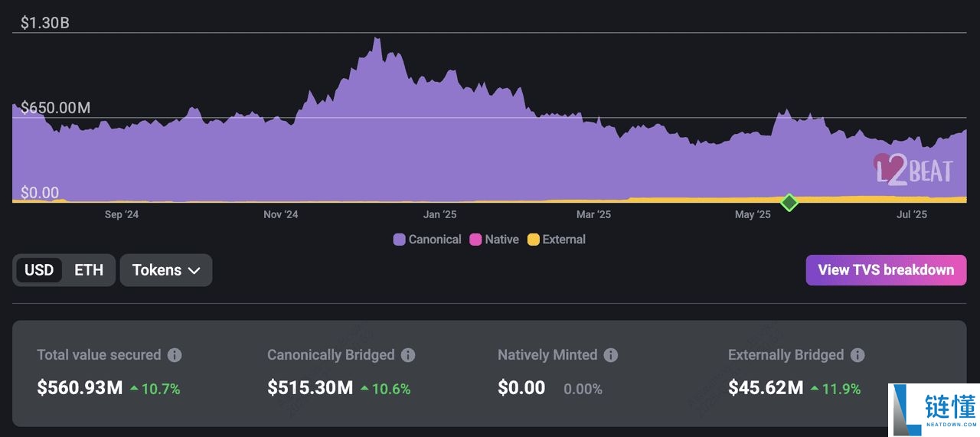Click info icon next to Natively Minted
Image resolution: width=980 pixels, height=437 pixels.
(x=610, y=355)
